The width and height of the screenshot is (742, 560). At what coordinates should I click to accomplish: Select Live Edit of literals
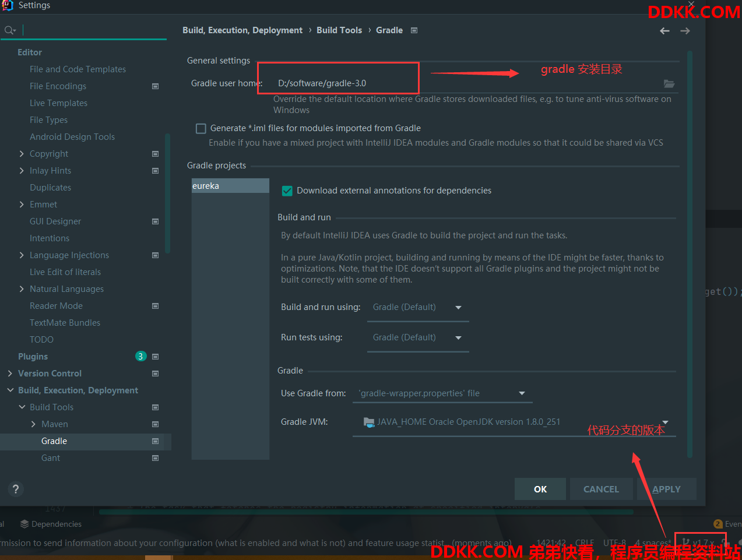(65, 272)
